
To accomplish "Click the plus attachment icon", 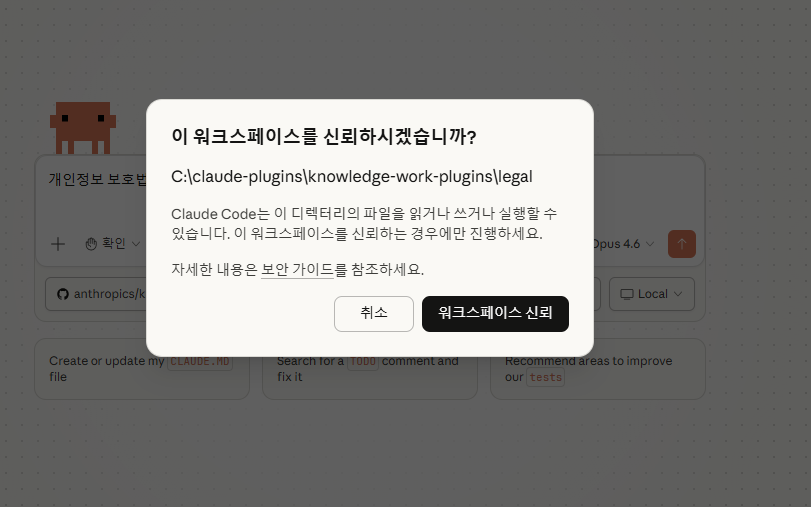I will coord(58,244).
